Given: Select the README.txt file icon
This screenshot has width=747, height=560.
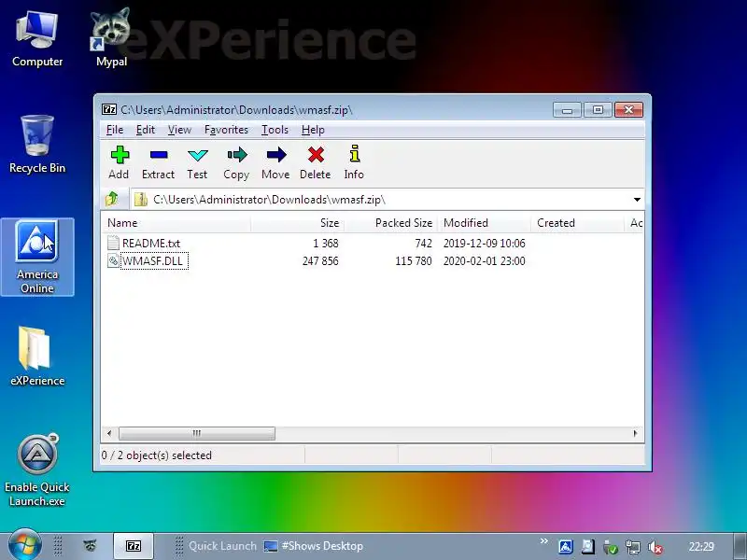Looking at the screenshot, I should click(113, 243).
